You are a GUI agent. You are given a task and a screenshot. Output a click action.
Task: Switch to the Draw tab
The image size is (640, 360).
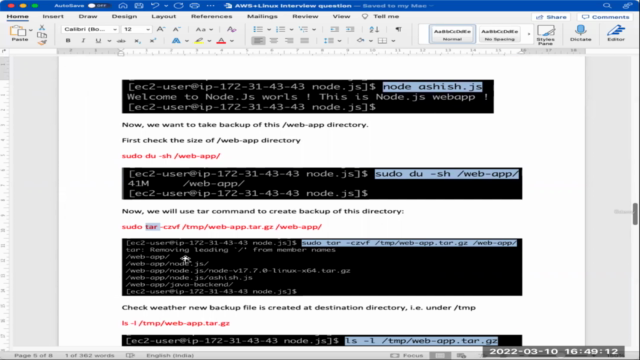88,16
